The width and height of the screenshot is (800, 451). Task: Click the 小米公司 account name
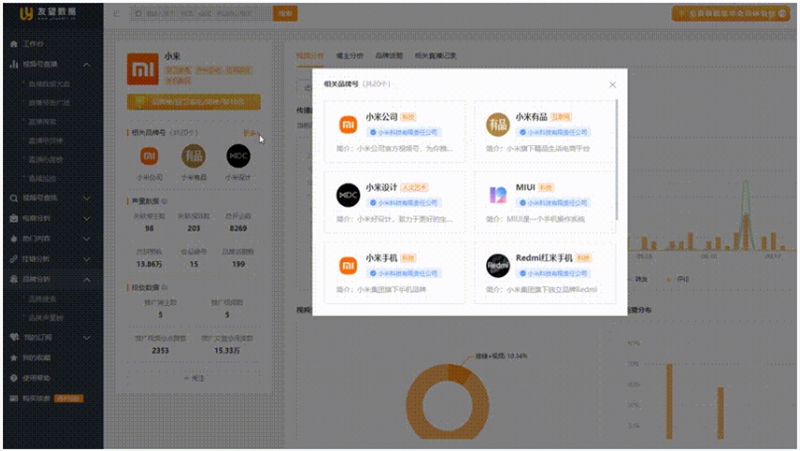[x=381, y=117]
